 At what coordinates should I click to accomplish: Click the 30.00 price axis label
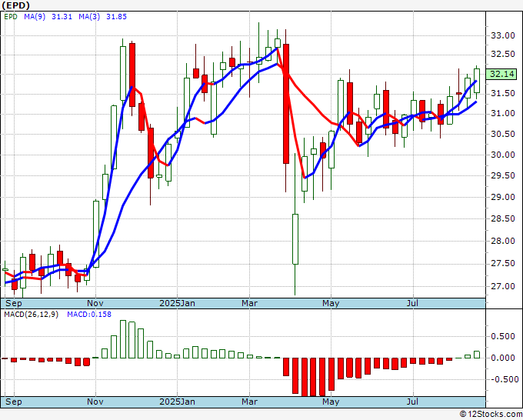pyautogui.click(x=503, y=155)
